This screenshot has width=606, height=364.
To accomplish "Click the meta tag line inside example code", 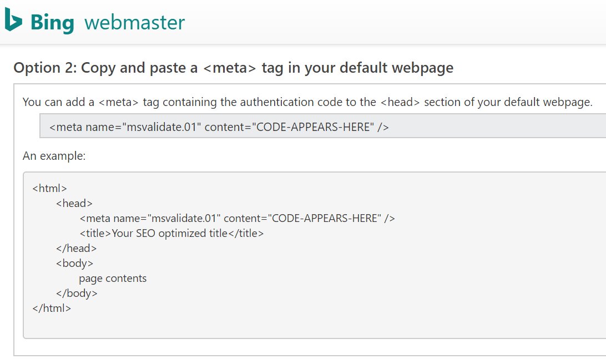I will [237, 218].
